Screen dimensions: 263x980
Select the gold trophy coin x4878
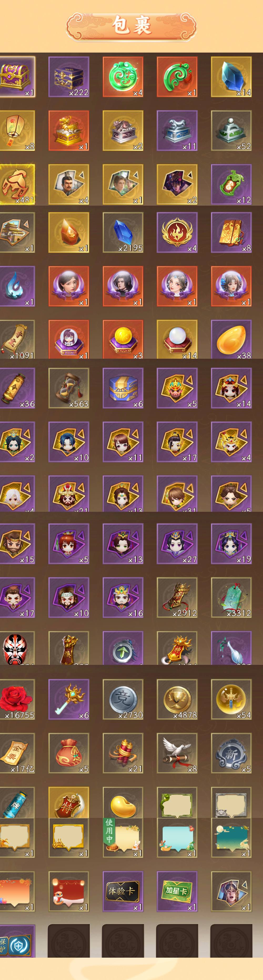(177, 699)
